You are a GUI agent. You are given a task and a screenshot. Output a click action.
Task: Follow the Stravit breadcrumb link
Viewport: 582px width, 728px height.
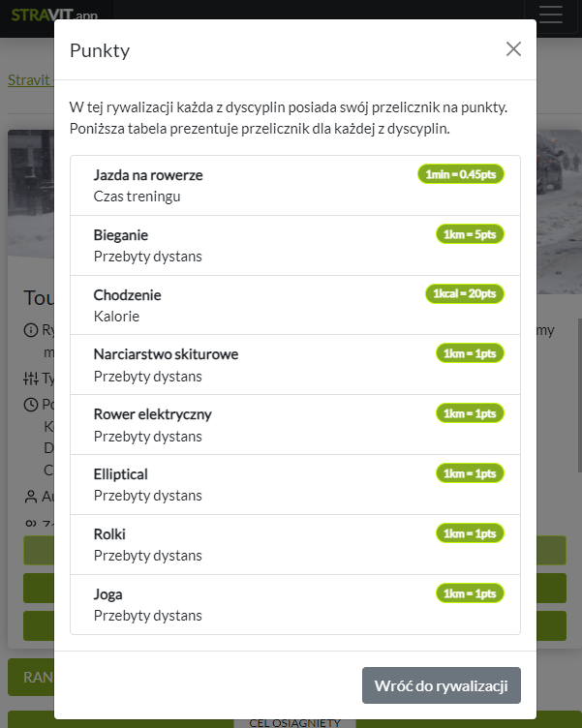coord(28,79)
